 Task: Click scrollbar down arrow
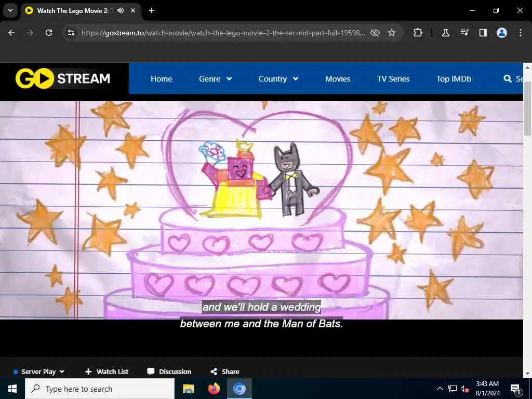click(527, 374)
